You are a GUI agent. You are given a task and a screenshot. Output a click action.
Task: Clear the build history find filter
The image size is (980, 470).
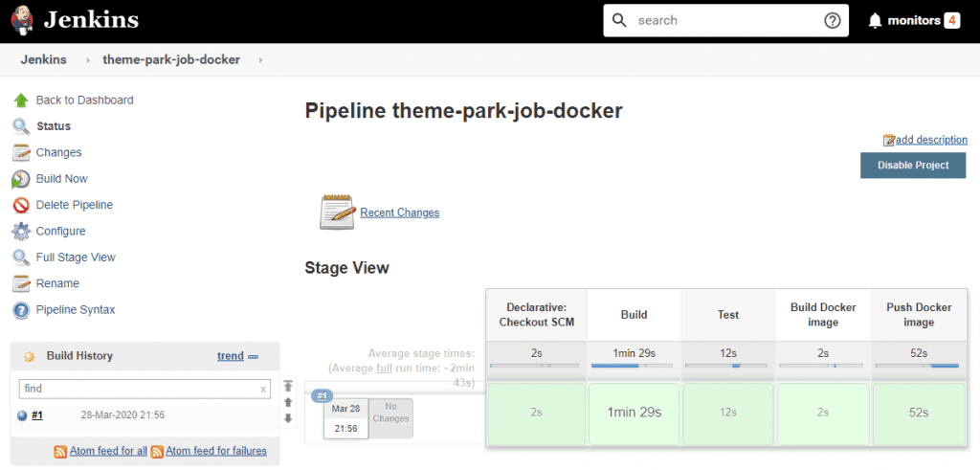click(263, 390)
